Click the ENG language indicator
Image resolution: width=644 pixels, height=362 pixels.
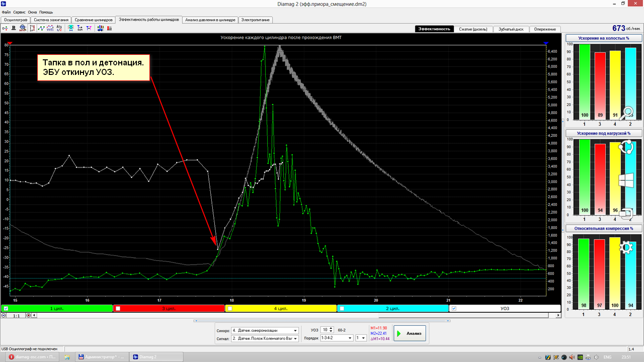[x=607, y=357]
